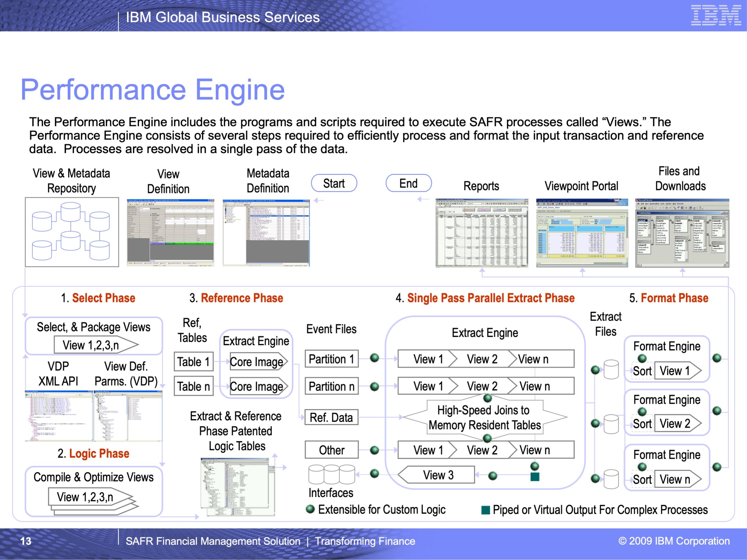Click View 2 in Partition 1 extract row
Image resolution: width=747 pixels, height=560 pixels.
[482, 359]
